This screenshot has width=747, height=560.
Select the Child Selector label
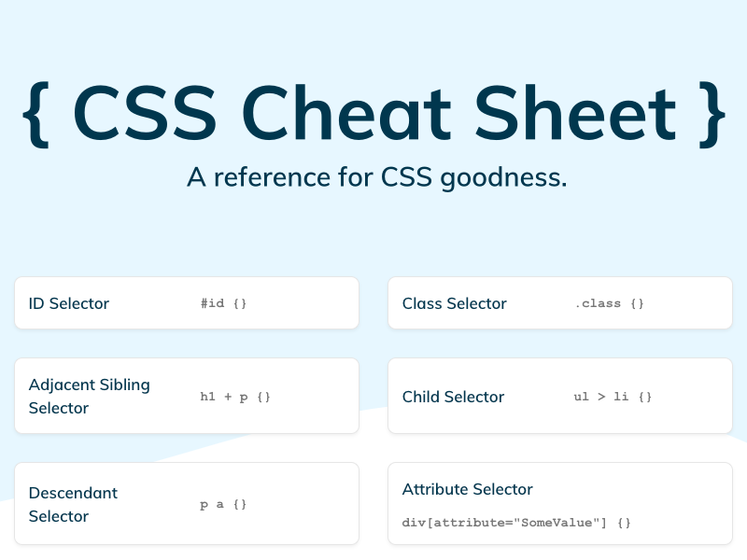[x=453, y=397]
